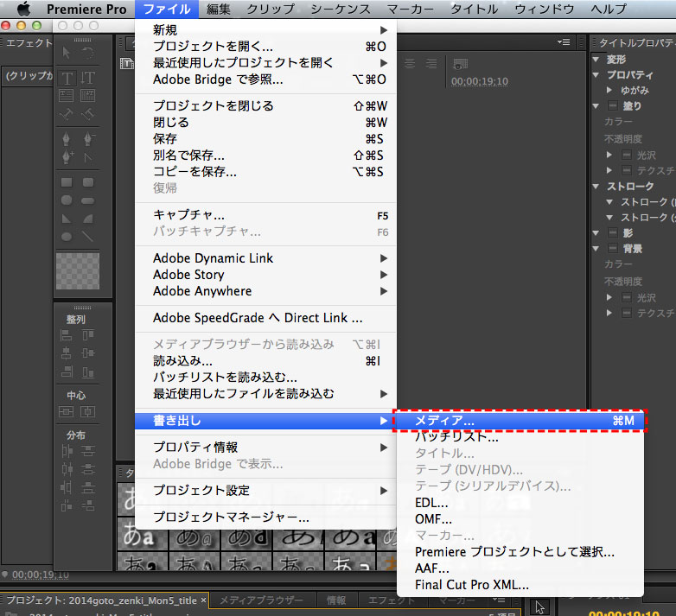Open the Apple menu
Image resolution: width=676 pixels, height=616 pixels.
click(x=23, y=9)
